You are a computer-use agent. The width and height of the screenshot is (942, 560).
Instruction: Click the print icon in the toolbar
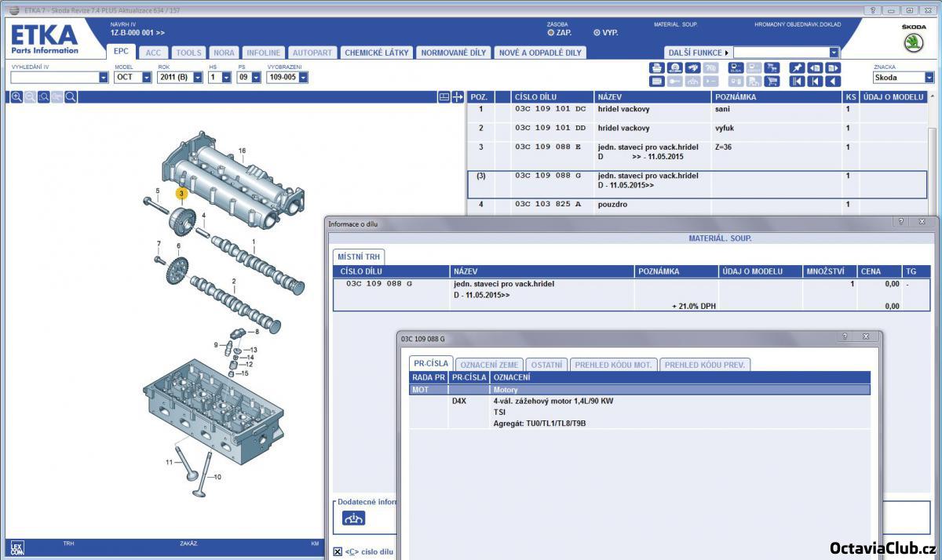(x=657, y=68)
